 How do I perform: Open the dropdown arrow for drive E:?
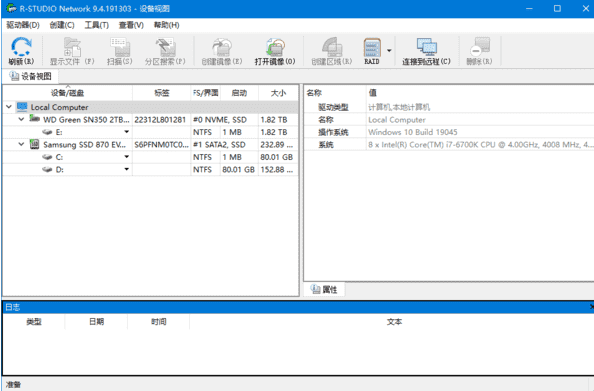coord(127,132)
